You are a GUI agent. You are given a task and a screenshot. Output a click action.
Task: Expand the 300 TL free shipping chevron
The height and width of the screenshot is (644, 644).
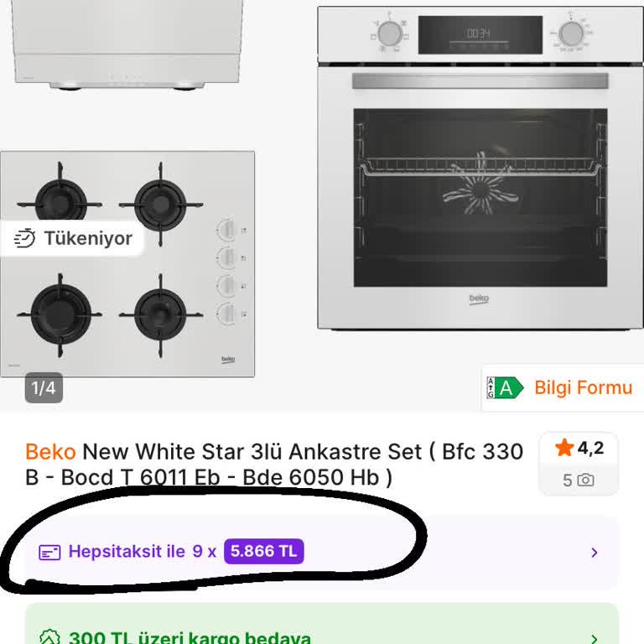pos(595,639)
